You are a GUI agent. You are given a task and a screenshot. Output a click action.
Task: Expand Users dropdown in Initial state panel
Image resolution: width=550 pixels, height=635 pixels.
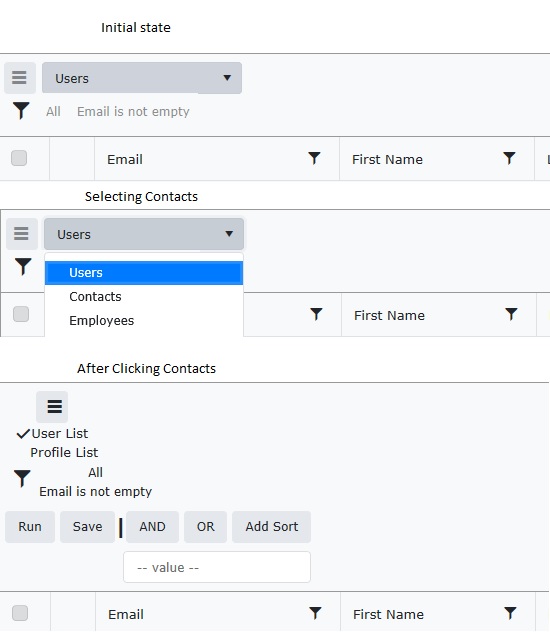(x=142, y=78)
